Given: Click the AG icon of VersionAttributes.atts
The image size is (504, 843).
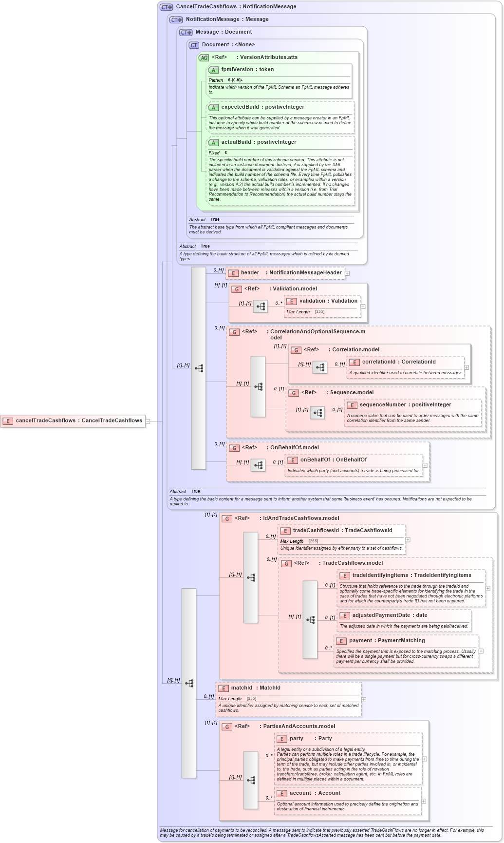Looking at the screenshot, I should pyautogui.click(x=204, y=57).
